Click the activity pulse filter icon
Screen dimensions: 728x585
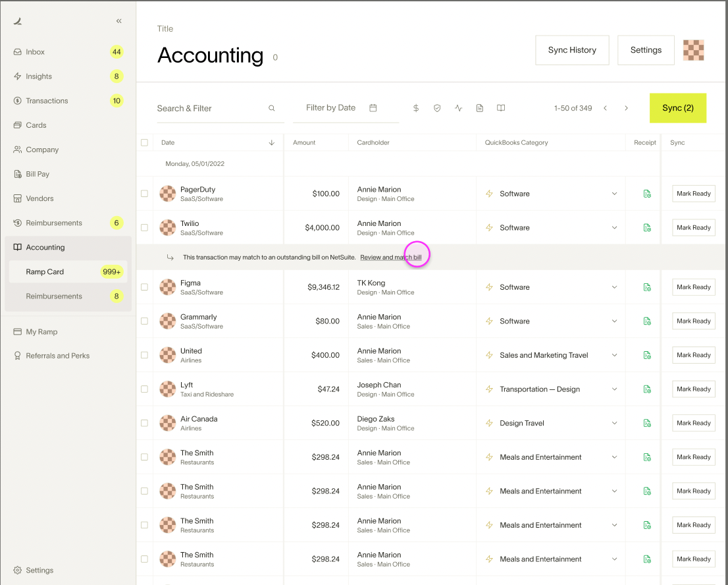[x=458, y=108]
